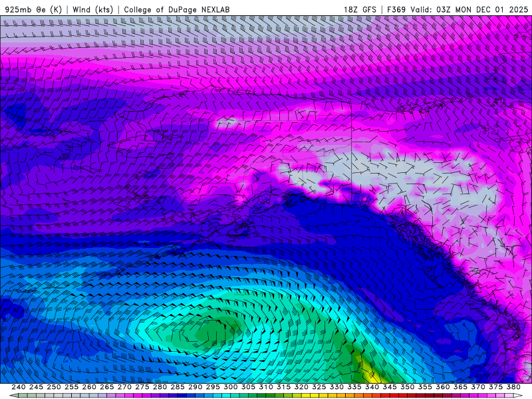This screenshot has width=532, height=399.
Task: Click the 250 value on the color scale
Action: pos(54,387)
